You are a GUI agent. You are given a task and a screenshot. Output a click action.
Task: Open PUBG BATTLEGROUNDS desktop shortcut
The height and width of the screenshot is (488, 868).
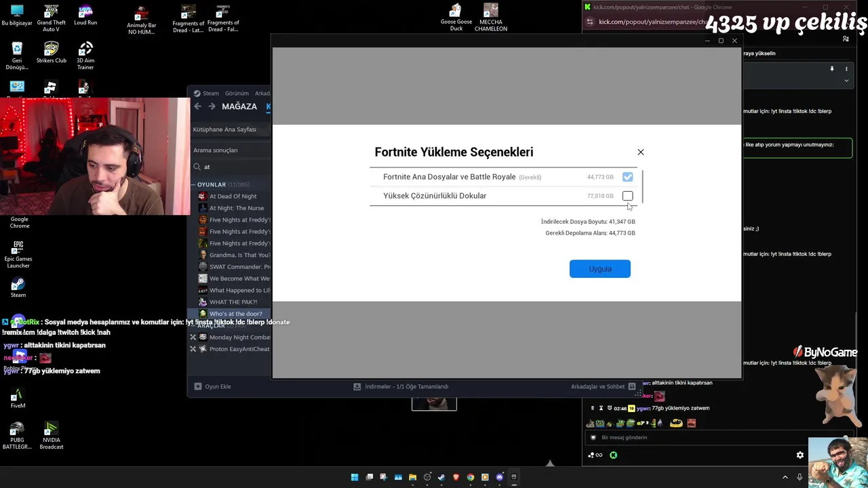tap(17, 436)
